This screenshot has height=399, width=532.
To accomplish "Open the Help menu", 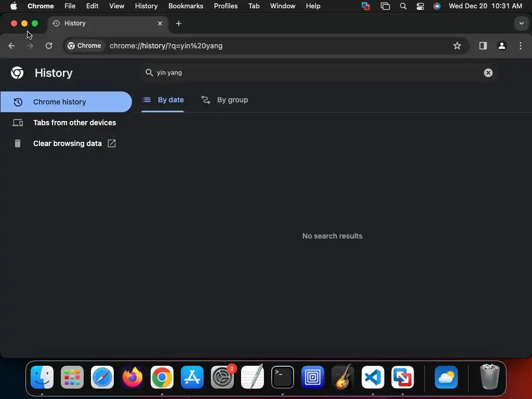I will (313, 6).
